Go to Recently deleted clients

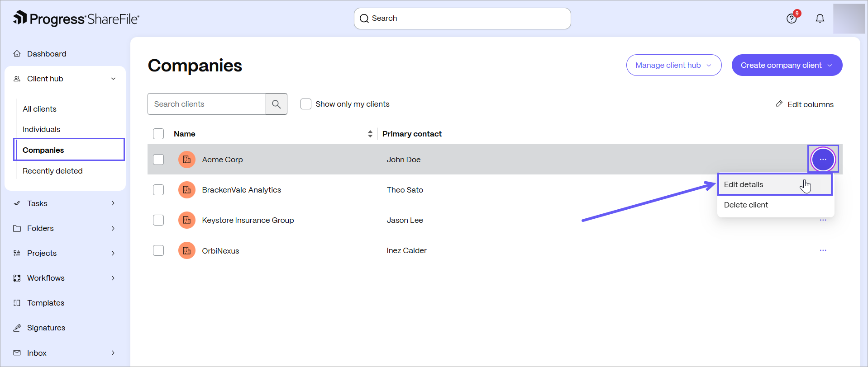click(x=52, y=171)
